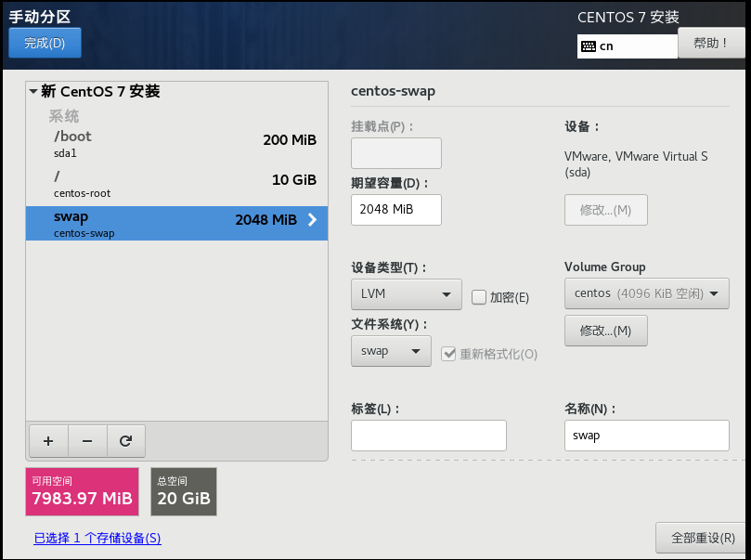This screenshot has height=560, width=751.
Task: Click the 全部重设(R) reset all button
Action: point(703,538)
